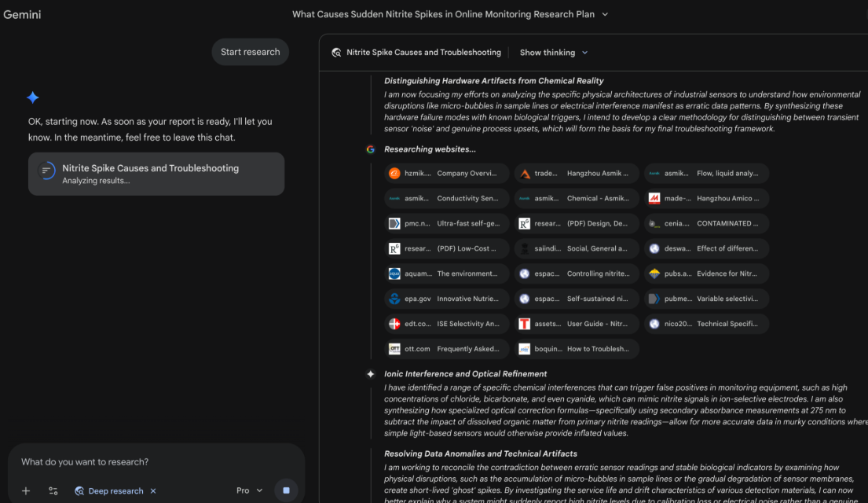Viewport: 868px width, 503px height.
Task: Open the assets User Guide - Nitr source chip
Action: click(577, 324)
